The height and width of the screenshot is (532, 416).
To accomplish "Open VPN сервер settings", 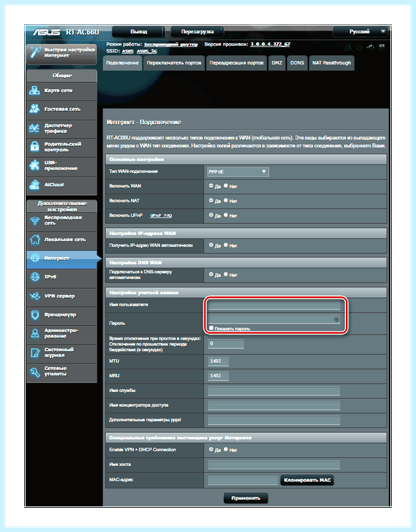I will 62,296.
